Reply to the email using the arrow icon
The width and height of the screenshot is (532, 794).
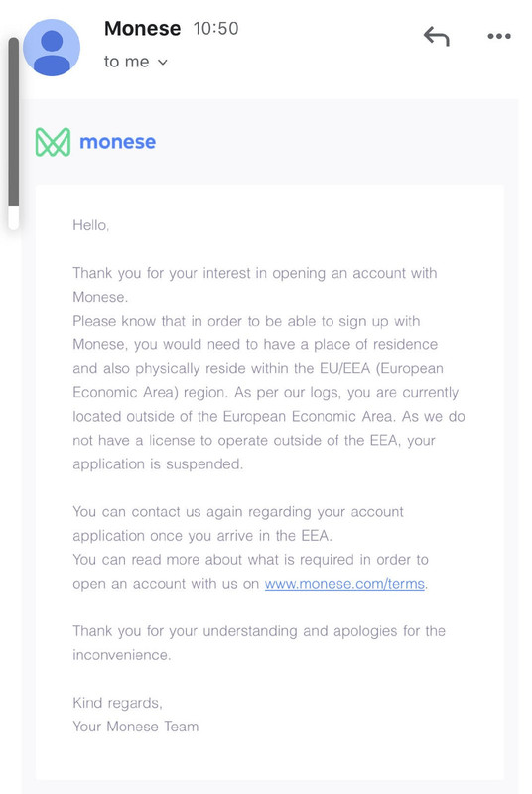pos(437,36)
